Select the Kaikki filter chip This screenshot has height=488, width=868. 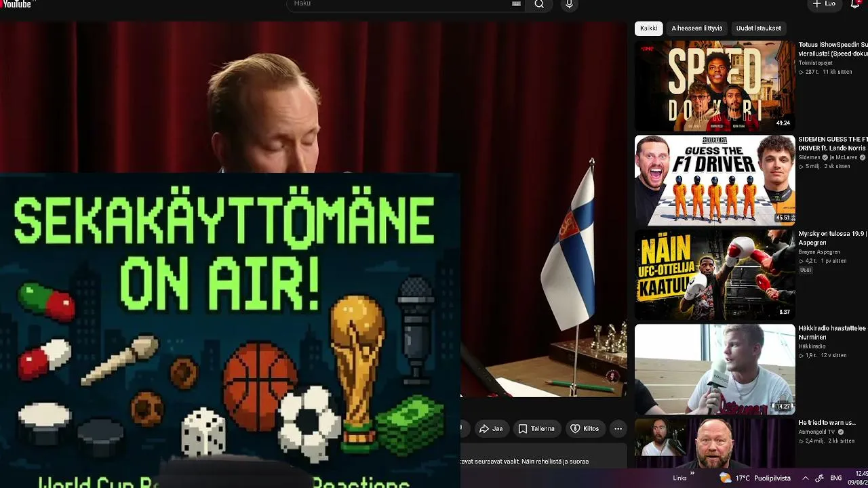pos(649,28)
